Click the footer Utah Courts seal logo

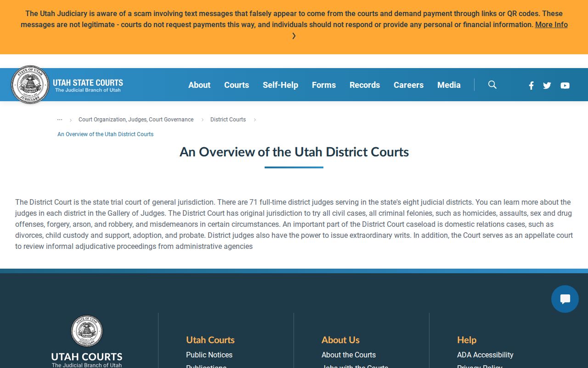click(x=87, y=331)
